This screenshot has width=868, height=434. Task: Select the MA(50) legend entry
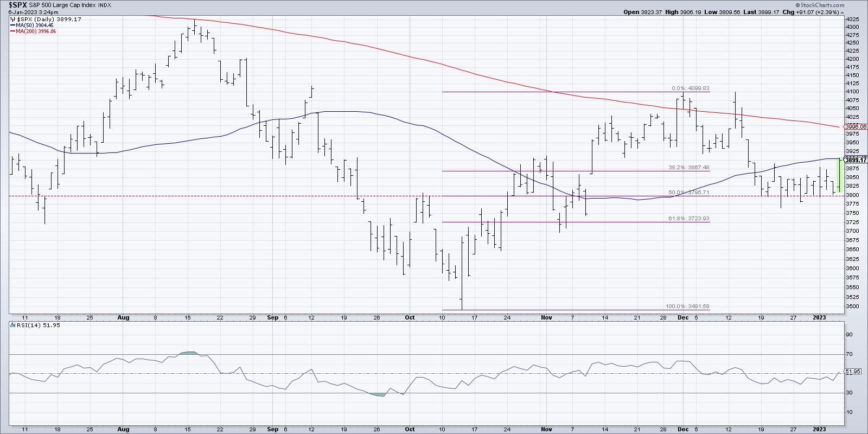point(32,25)
